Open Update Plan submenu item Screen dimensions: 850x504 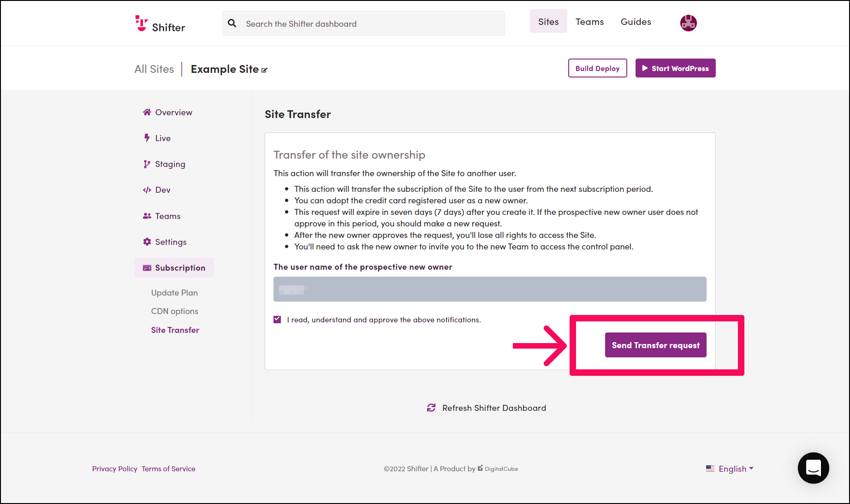point(174,293)
